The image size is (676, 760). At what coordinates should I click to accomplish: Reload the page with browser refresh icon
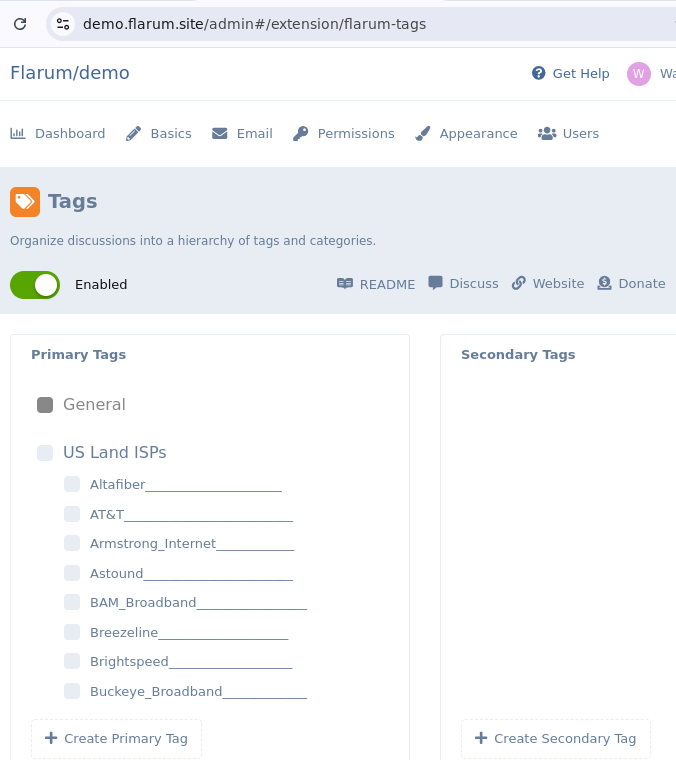20,24
